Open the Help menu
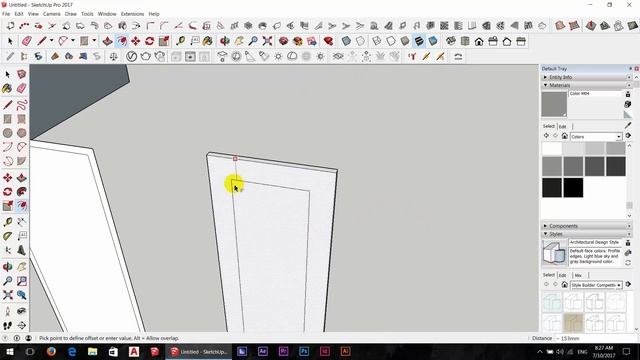This screenshot has width=640, height=360. [x=154, y=14]
